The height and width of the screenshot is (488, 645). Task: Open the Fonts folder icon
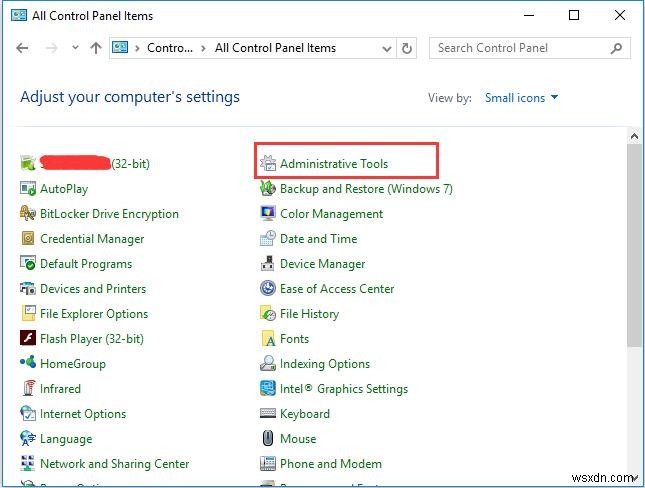click(x=268, y=339)
